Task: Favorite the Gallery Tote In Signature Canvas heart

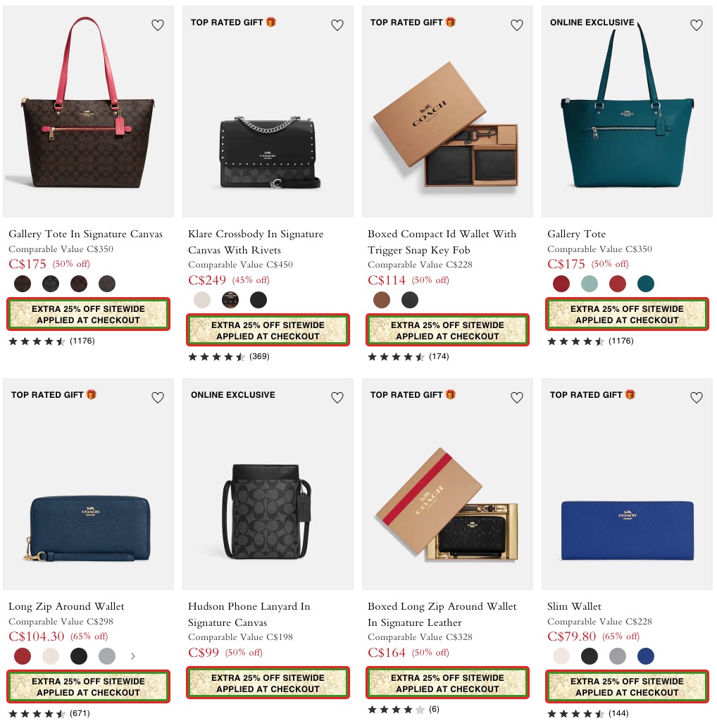Action: [x=158, y=25]
